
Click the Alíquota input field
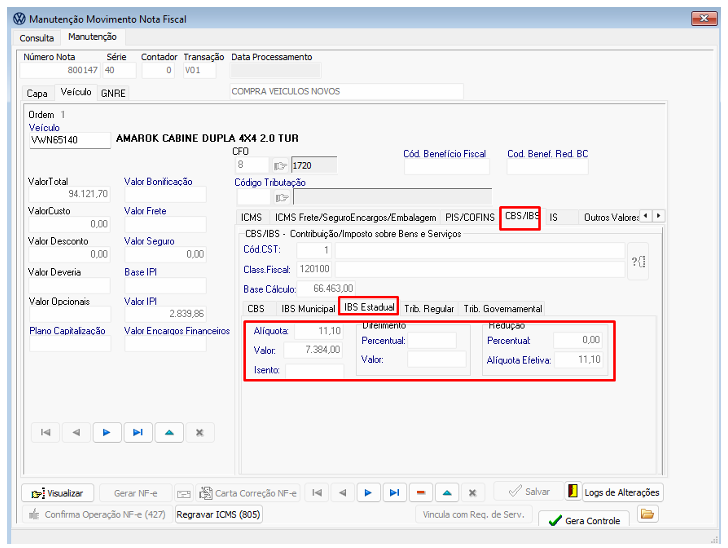(318, 330)
